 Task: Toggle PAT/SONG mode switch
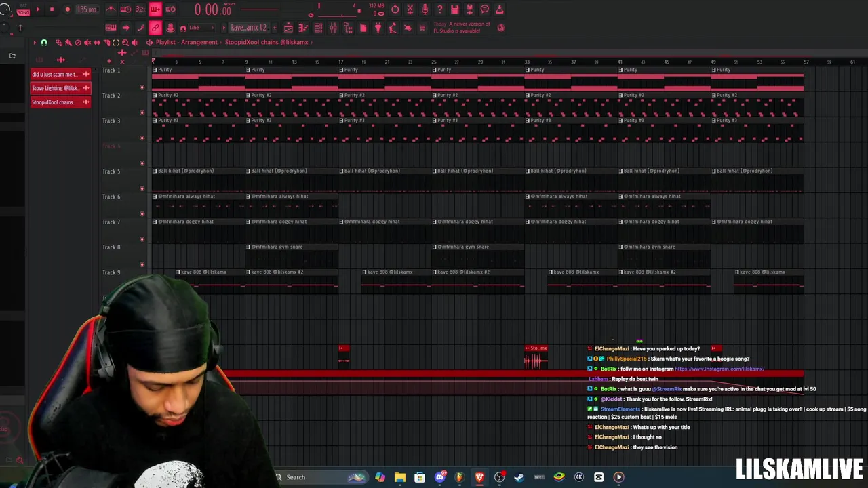(23, 9)
